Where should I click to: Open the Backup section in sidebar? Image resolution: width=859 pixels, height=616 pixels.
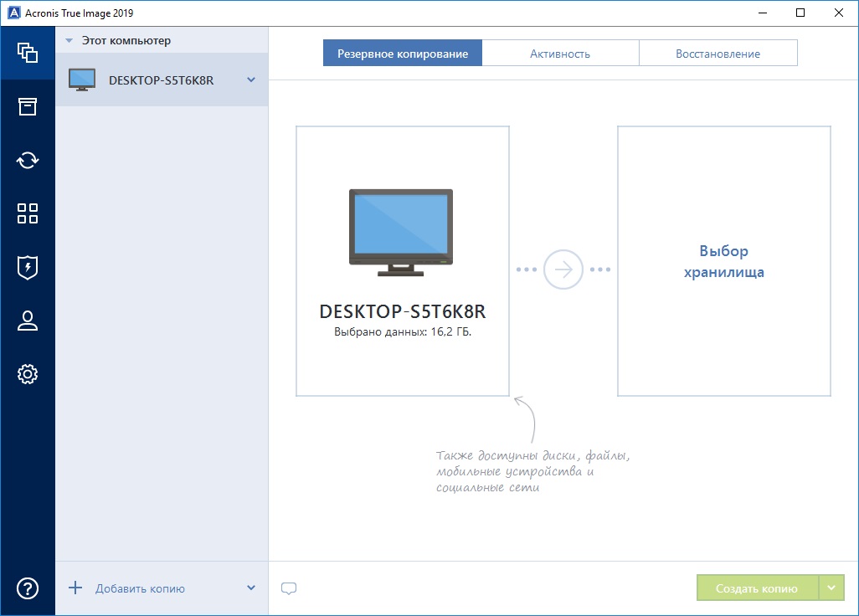click(28, 53)
